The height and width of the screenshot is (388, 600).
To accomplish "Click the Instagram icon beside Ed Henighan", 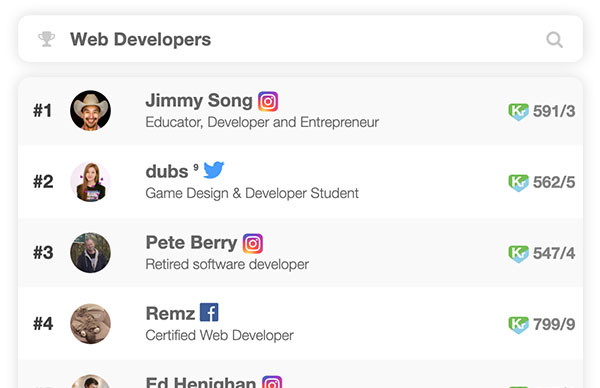I will click(x=272, y=382).
